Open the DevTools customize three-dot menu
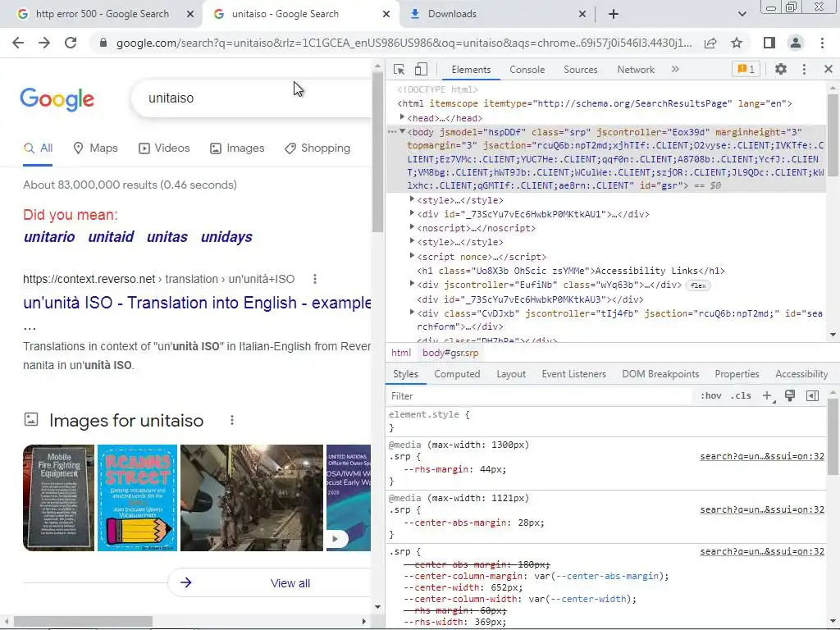840x630 pixels. coord(804,69)
